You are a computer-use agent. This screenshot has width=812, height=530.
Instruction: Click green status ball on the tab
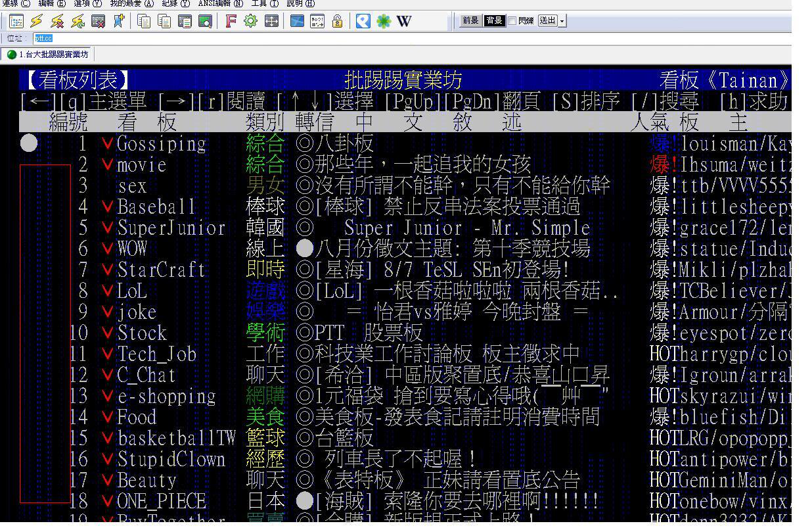click(12, 55)
